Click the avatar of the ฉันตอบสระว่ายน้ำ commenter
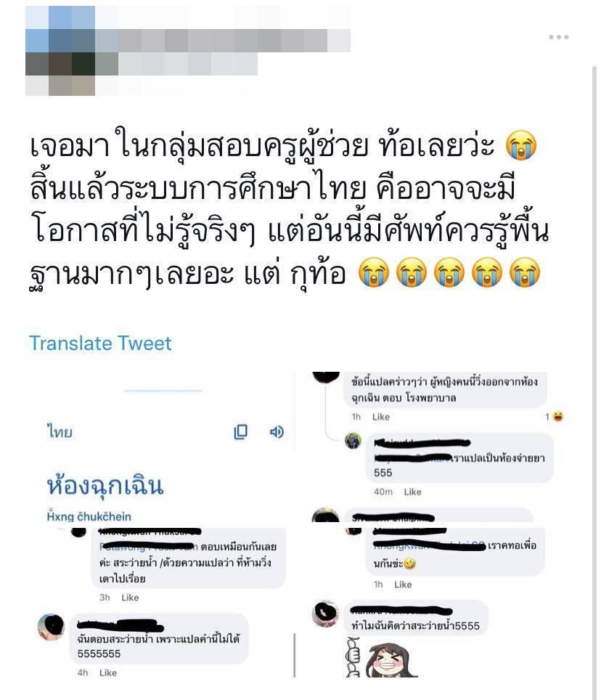 [52, 627]
